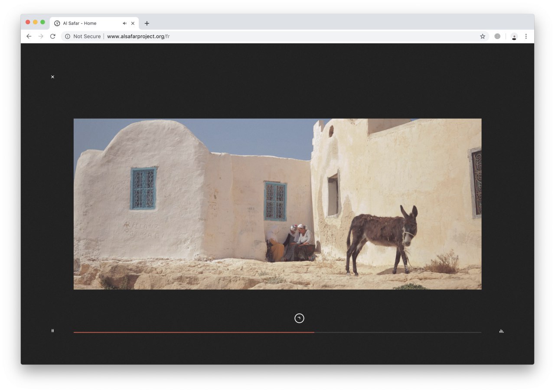This screenshot has height=392, width=555.
Task: Close the Al Safar - Home tab
Action: 133,23
